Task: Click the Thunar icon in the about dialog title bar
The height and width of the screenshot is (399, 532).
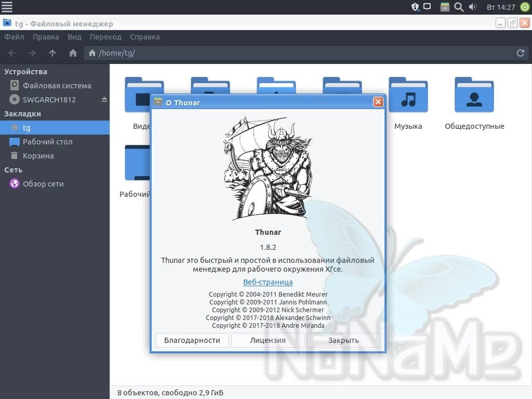Action: [158, 102]
